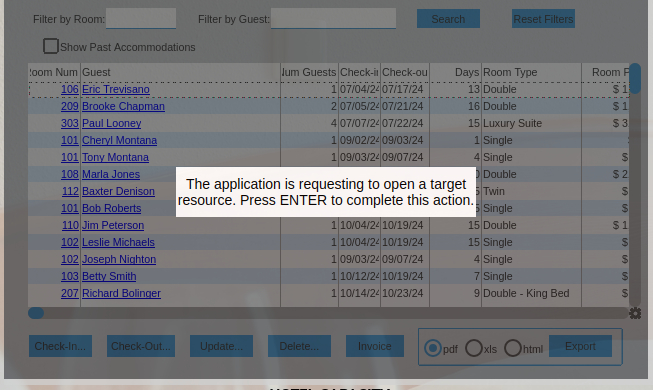Open guest link Leslie Michaels
Viewport: 653px width, 390px height.
click(x=118, y=242)
